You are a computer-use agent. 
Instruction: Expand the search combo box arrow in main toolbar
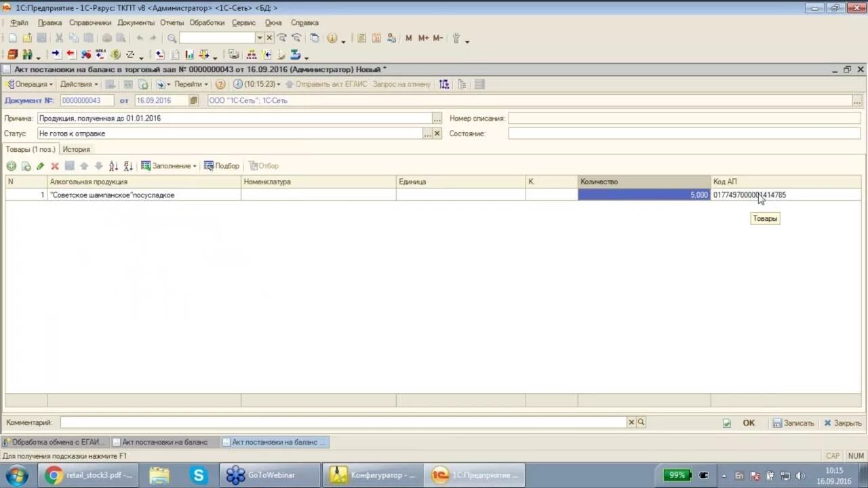(x=259, y=38)
